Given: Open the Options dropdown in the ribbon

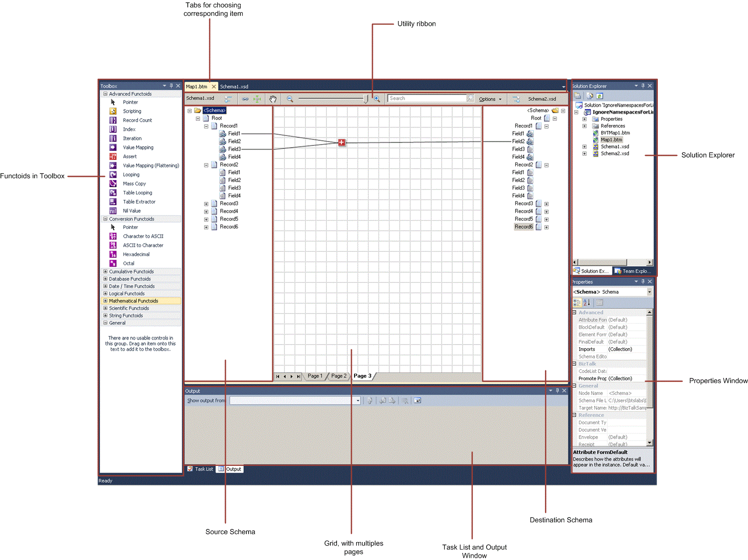Looking at the screenshot, I should [x=490, y=99].
